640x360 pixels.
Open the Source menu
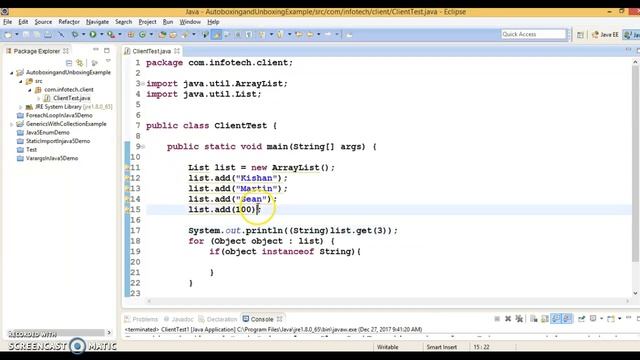(43, 22)
